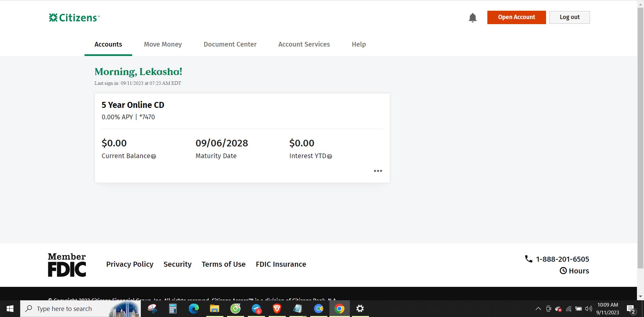This screenshot has width=644, height=317.
Task: Open Brave browser from the taskbar
Action: [x=277, y=309]
